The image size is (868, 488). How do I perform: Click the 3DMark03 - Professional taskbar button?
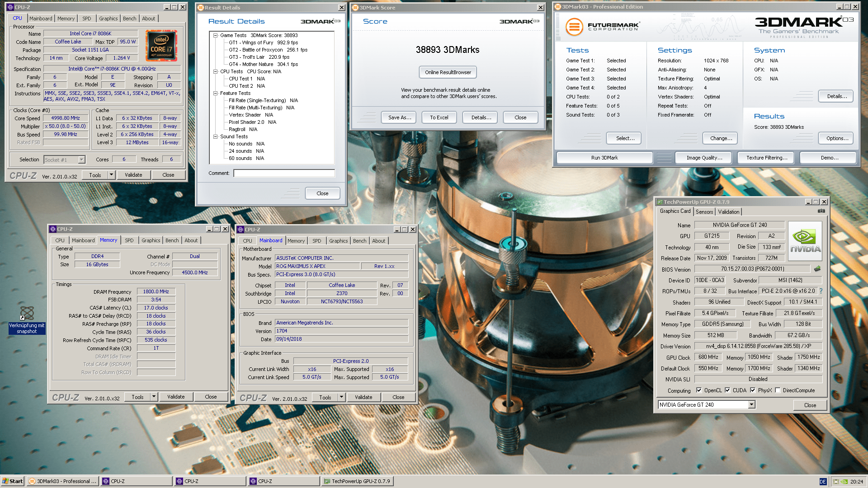[63, 481]
